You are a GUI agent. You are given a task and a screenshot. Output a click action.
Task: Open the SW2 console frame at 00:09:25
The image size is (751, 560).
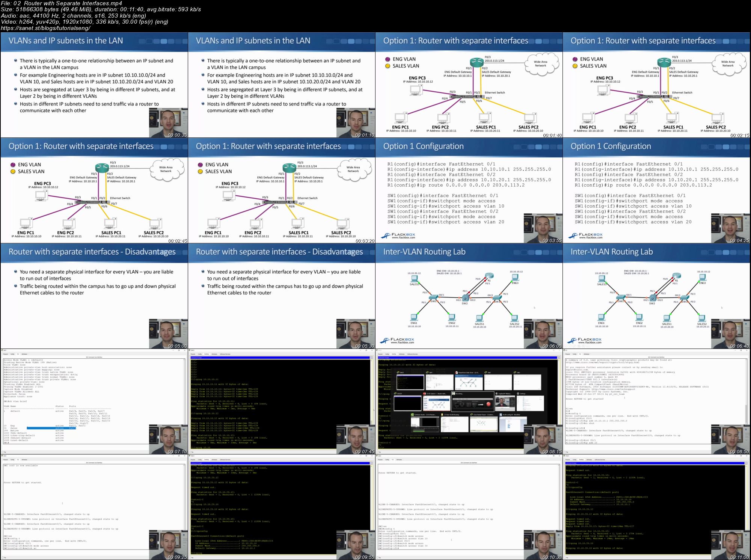(x=94, y=507)
